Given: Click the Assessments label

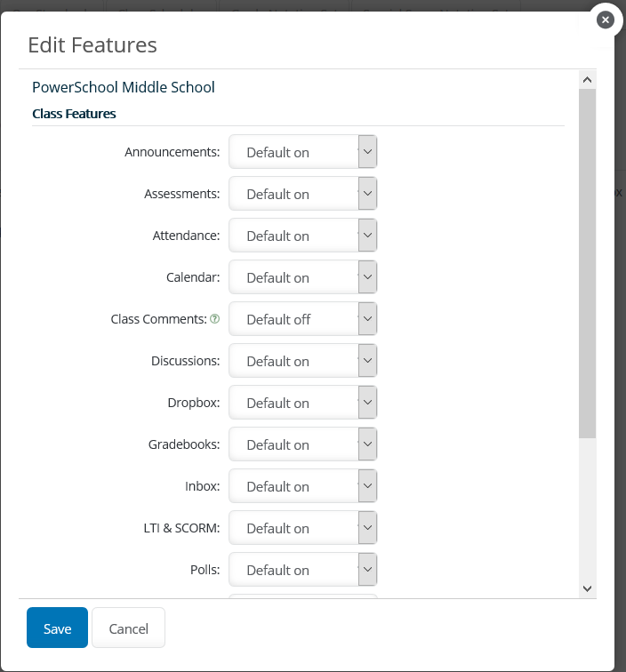Looking at the screenshot, I should (181, 193).
